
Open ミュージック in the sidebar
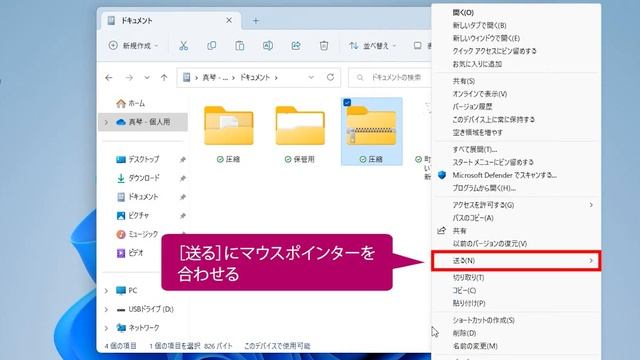tap(137, 234)
